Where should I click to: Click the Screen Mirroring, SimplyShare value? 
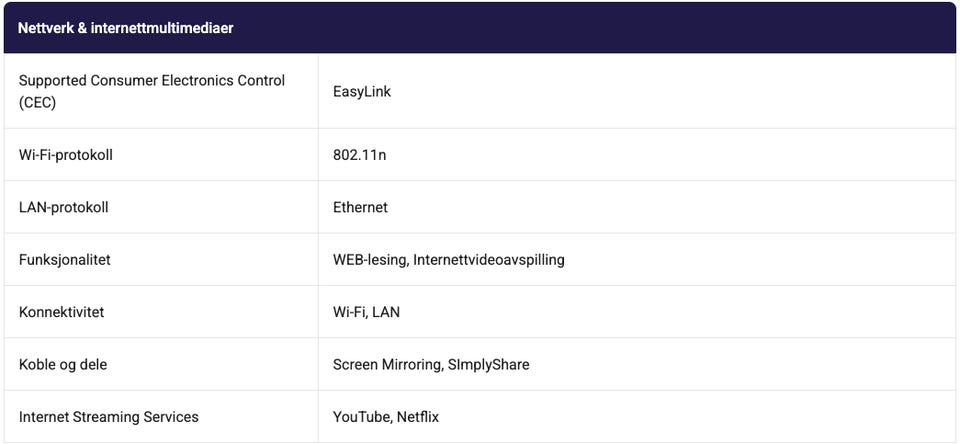click(x=431, y=364)
